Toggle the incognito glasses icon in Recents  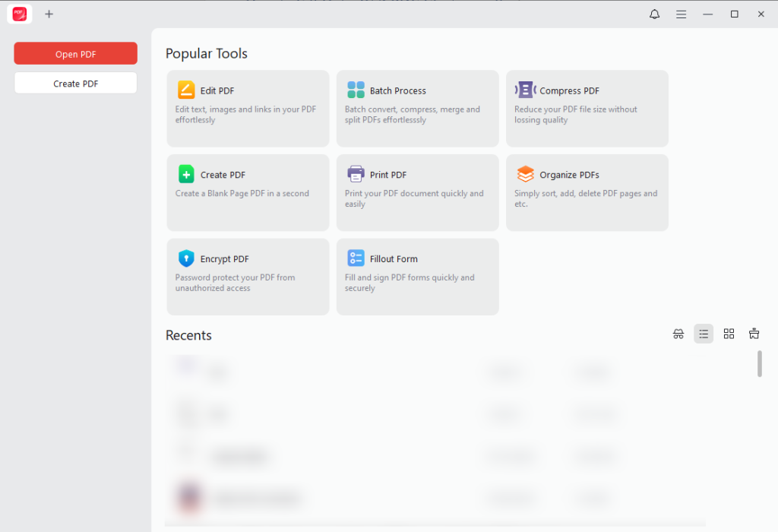(x=678, y=334)
